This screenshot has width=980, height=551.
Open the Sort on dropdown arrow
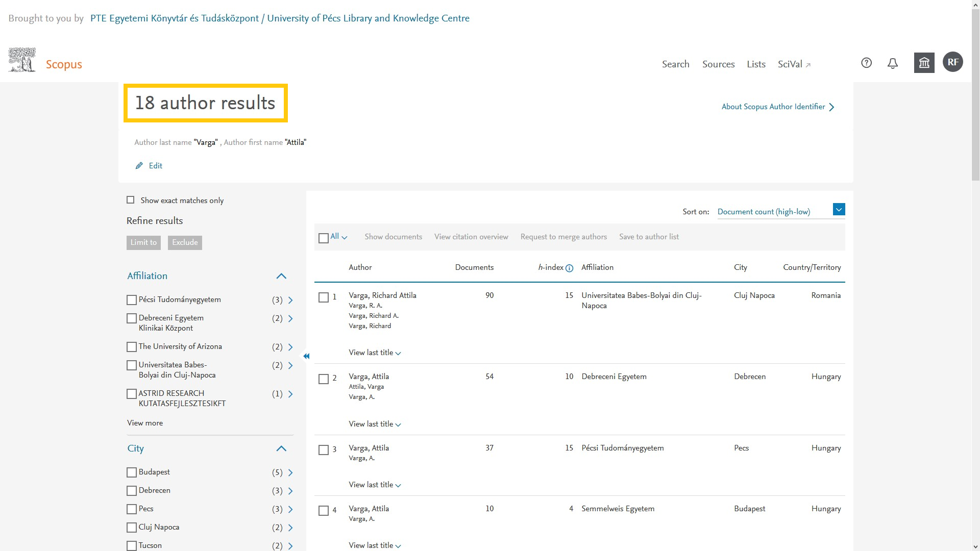pyautogui.click(x=839, y=210)
